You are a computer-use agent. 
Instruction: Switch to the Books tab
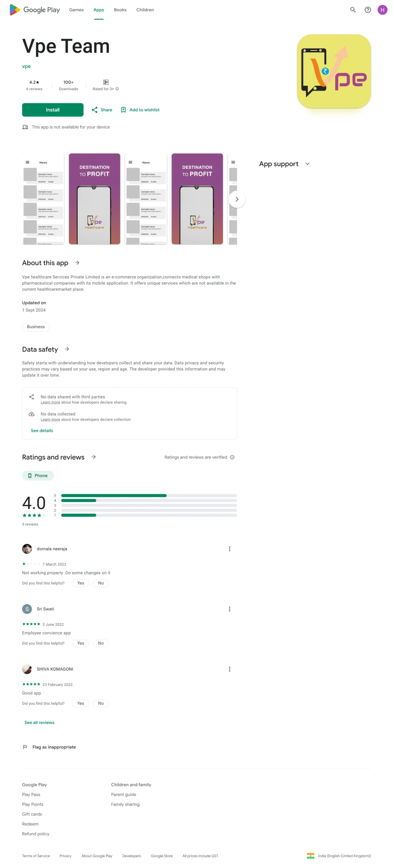(120, 10)
